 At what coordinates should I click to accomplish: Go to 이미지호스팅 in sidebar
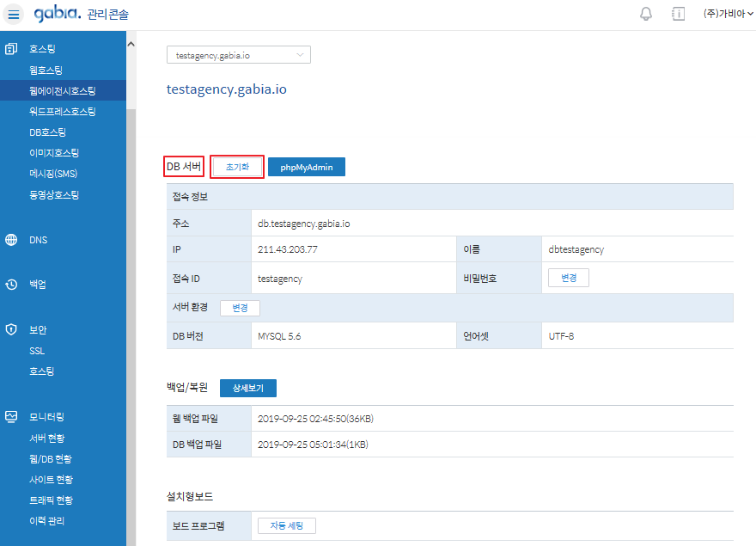tap(54, 153)
